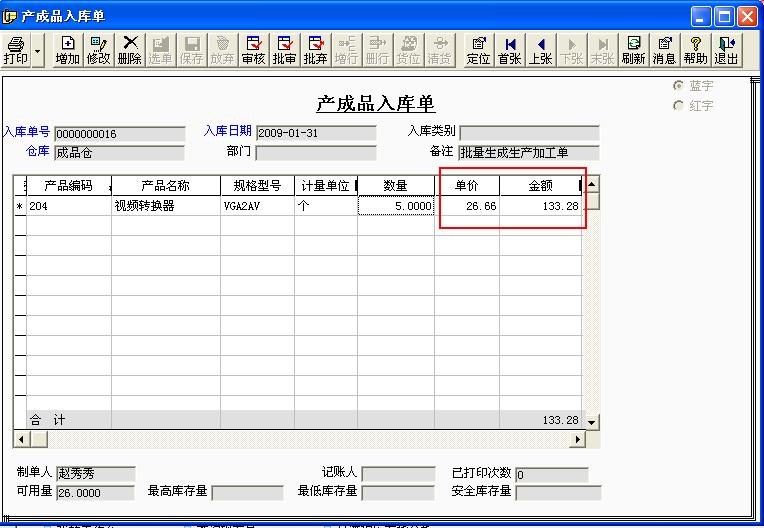764x528 pixels.
Task: Click the 计量单位 column header
Action: [x=326, y=186]
